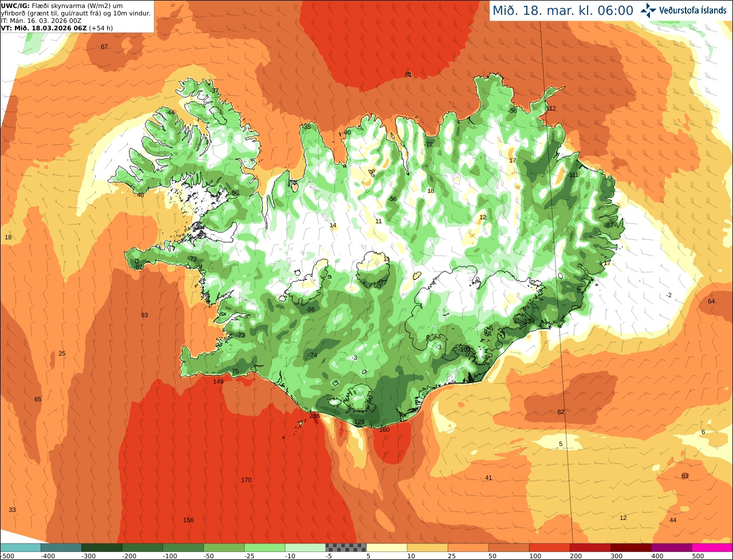Click the Veðurstofa Íslands logo icon
The image size is (733, 560).
[x=648, y=10]
